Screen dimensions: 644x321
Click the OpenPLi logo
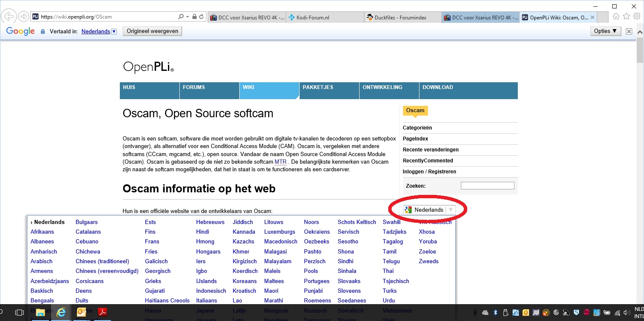pos(148,67)
